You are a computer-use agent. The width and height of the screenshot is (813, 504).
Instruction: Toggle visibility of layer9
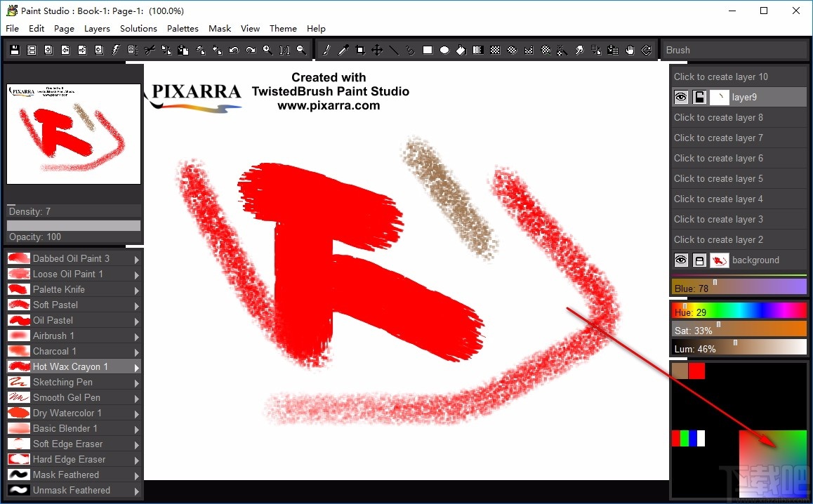(x=680, y=97)
